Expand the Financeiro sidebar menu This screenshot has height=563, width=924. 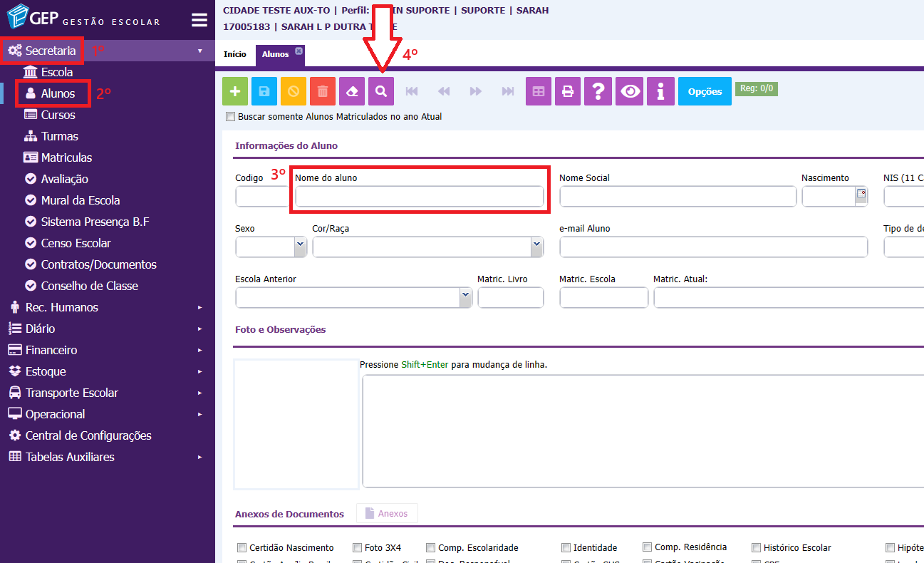point(51,350)
